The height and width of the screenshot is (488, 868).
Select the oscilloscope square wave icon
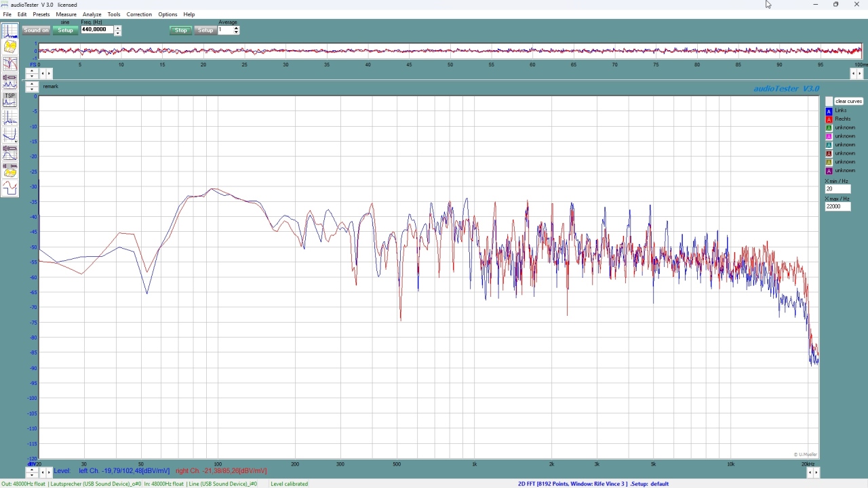[x=10, y=188]
